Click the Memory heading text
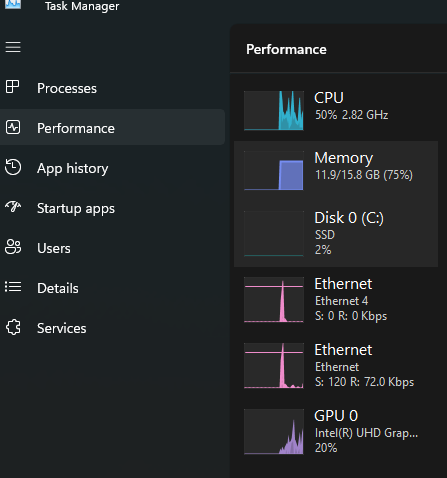Viewport: 447px width, 478px height. pos(344,158)
